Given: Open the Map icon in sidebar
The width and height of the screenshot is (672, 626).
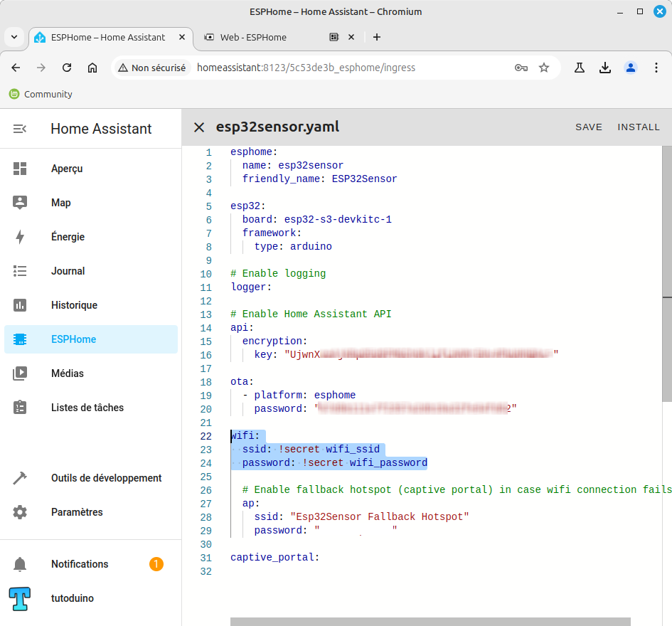Looking at the screenshot, I should pyautogui.click(x=20, y=202).
